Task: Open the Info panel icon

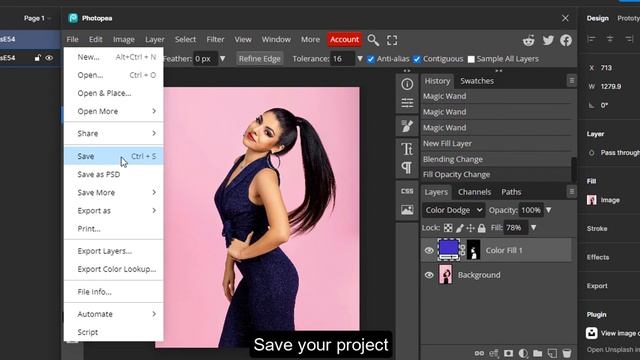Action: (407, 84)
